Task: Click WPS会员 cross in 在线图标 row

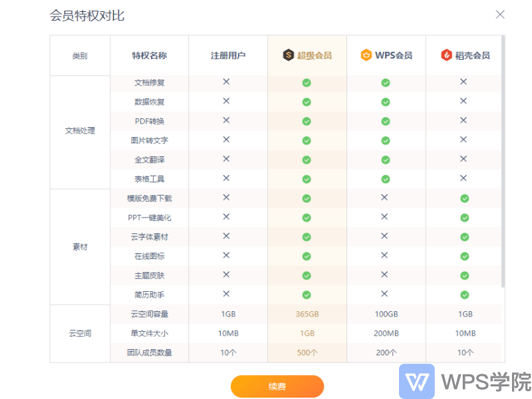Action: pyautogui.click(x=384, y=255)
